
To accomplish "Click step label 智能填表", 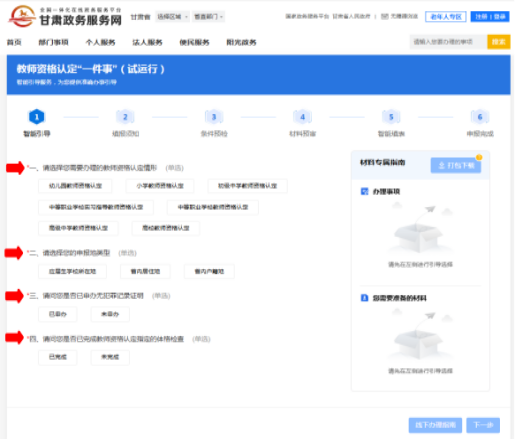I will coord(391,134).
